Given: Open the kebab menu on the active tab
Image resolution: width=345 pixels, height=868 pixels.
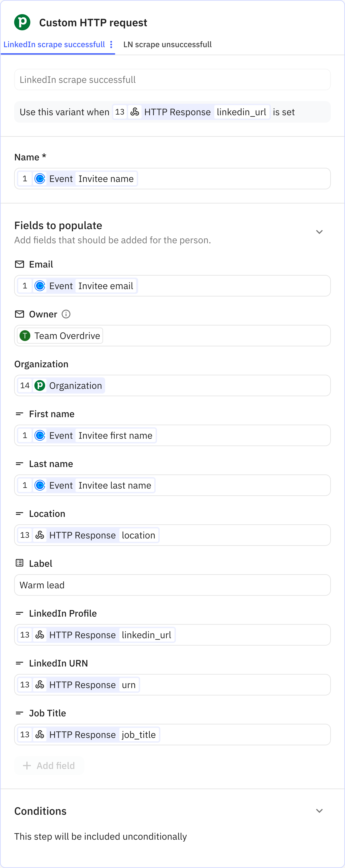Looking at the screenshot, I should tap(111, 44).
